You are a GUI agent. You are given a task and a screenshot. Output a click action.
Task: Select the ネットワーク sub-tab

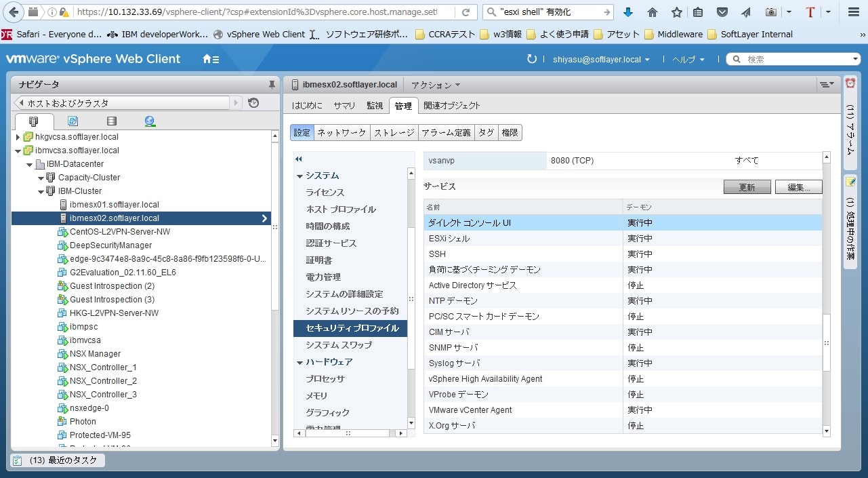tap(342, 132)
